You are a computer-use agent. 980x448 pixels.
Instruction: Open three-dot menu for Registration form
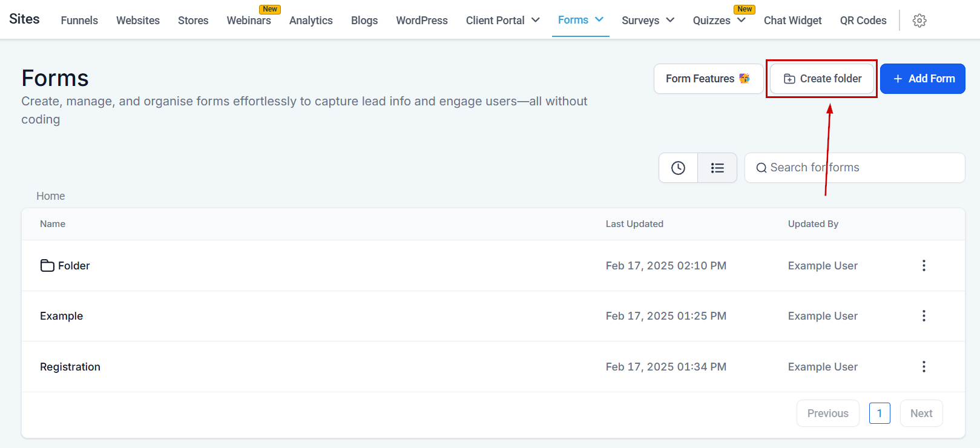923,367
